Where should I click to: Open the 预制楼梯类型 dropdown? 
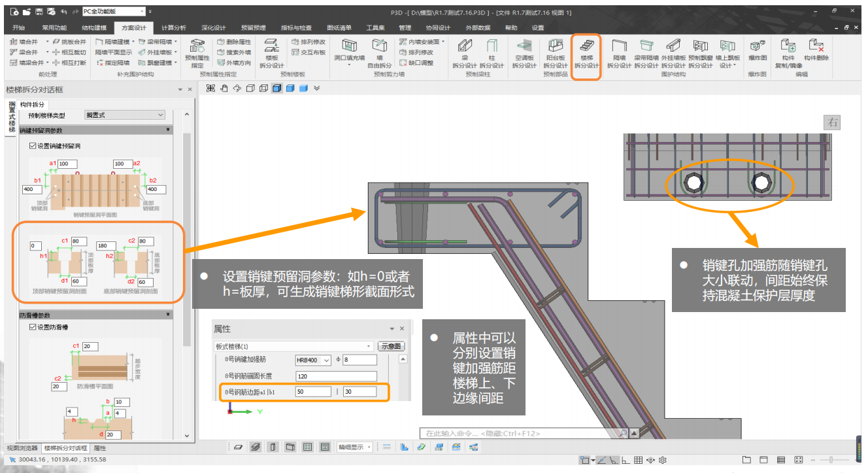click(125, 115)
